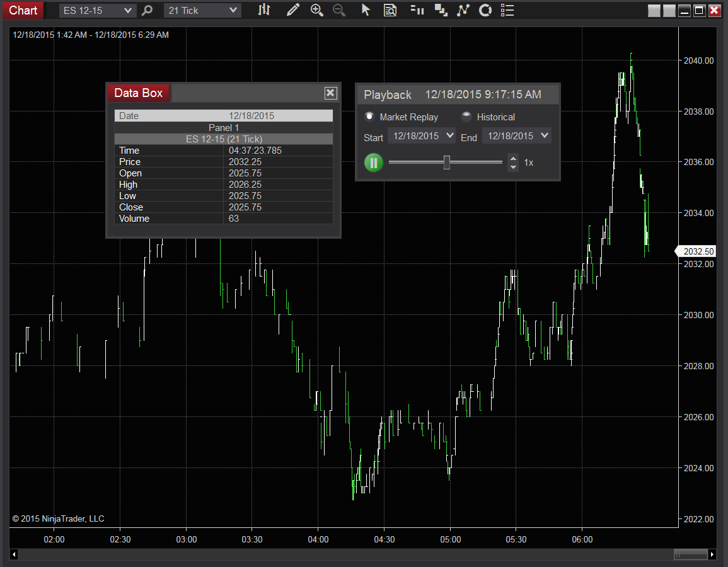Click Time value 04:37:23.785
728x567 pixels.
pyautogui.click(x=255, y=151)
